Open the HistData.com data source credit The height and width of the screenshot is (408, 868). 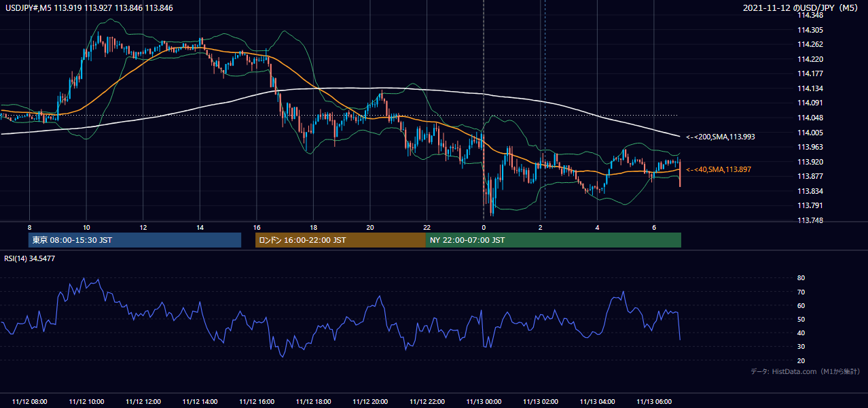click(806, 372)
